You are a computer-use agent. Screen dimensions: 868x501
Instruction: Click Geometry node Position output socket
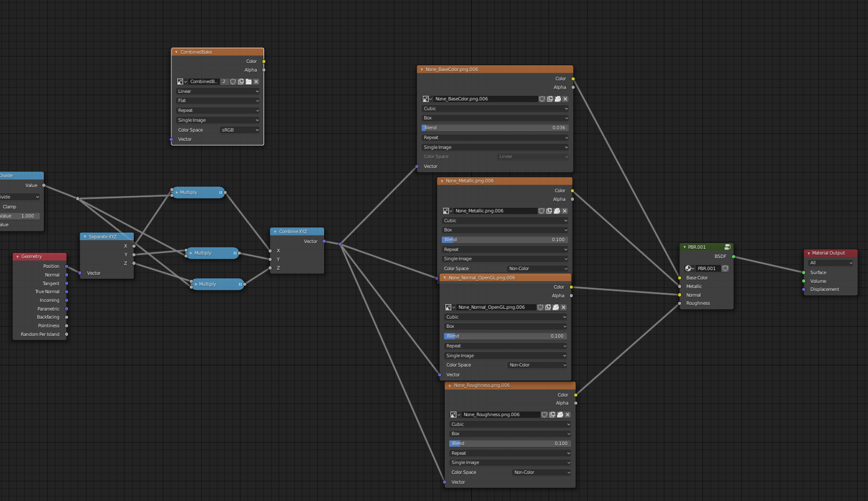tap(67, 266)
